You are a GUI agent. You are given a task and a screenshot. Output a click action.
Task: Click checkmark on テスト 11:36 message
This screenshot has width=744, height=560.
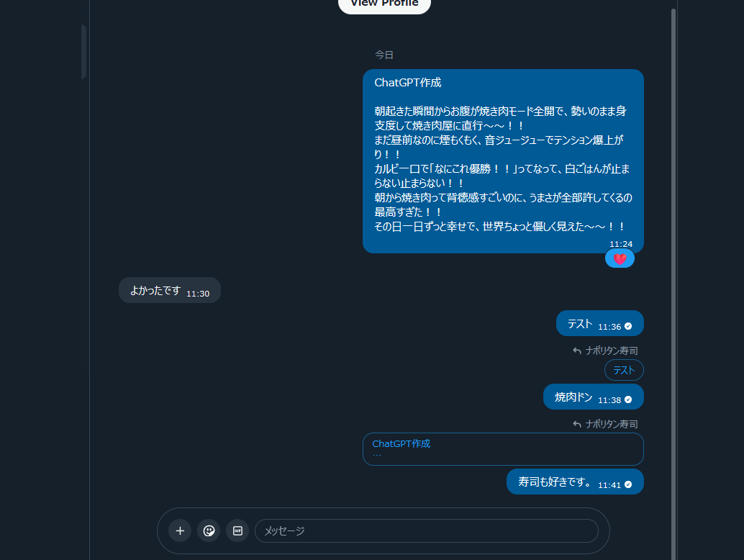(628, 326)
